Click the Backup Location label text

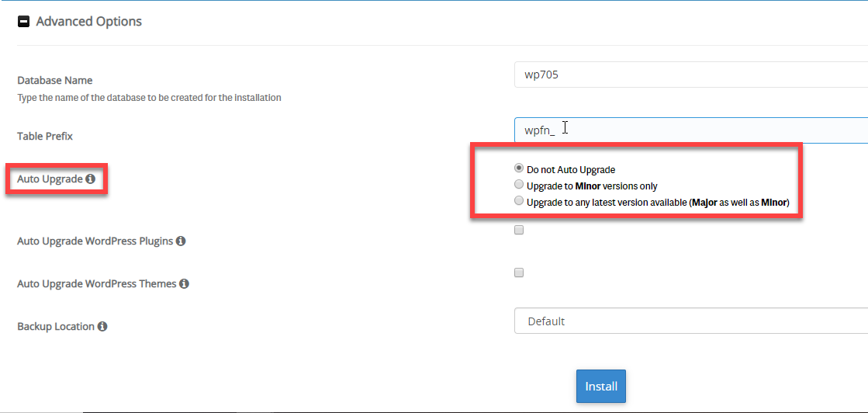click(56, 327)
